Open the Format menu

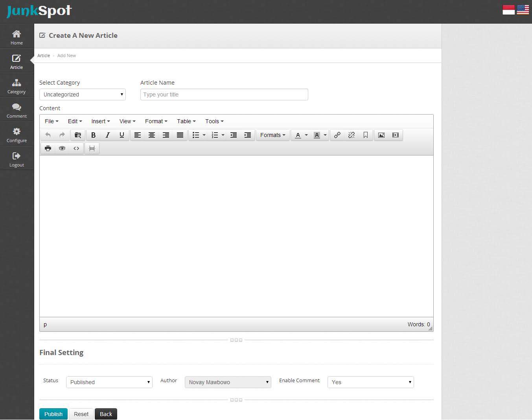pos(156,121)
